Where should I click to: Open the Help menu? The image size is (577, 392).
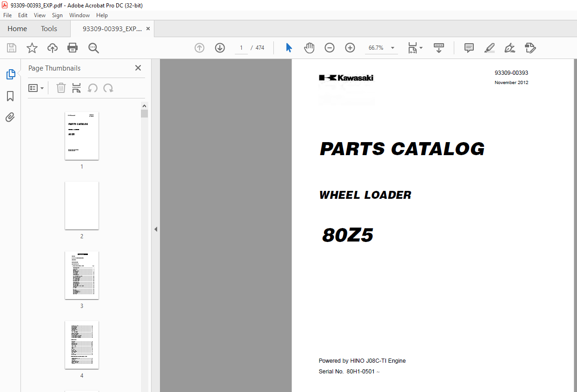102,15
